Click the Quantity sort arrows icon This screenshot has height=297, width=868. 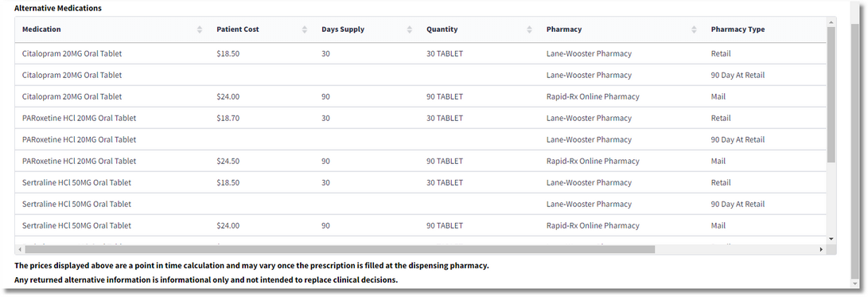529,30
